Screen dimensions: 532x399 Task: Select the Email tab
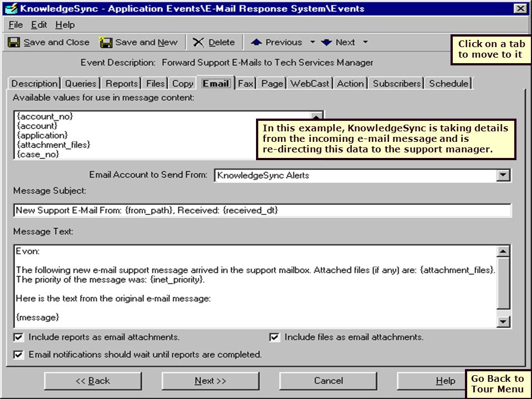click(x=216, y=83)
